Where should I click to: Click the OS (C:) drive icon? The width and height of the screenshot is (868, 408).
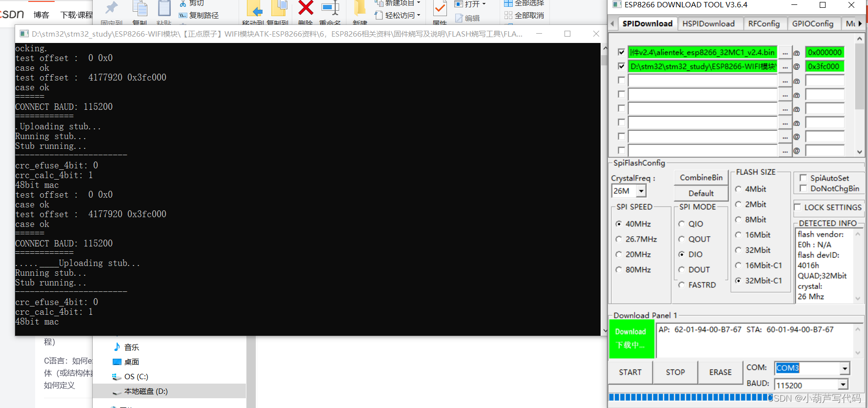(x=117, y=376)
